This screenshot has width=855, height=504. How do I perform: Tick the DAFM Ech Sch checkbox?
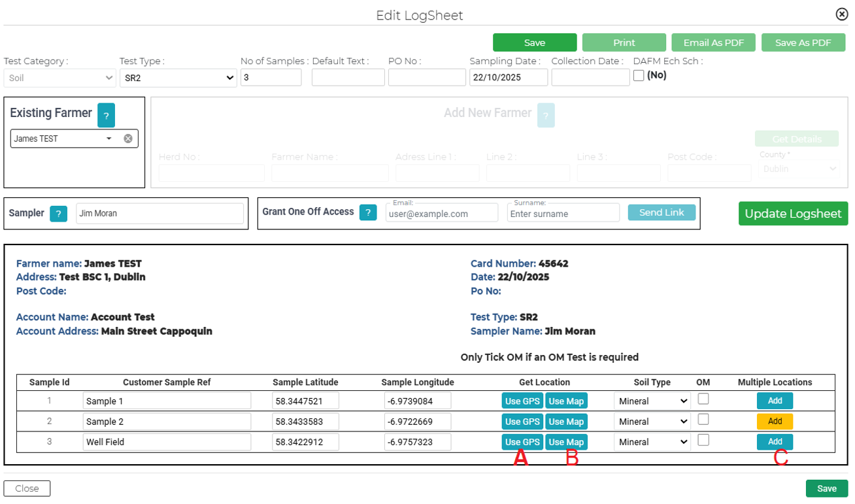[639, 76]
